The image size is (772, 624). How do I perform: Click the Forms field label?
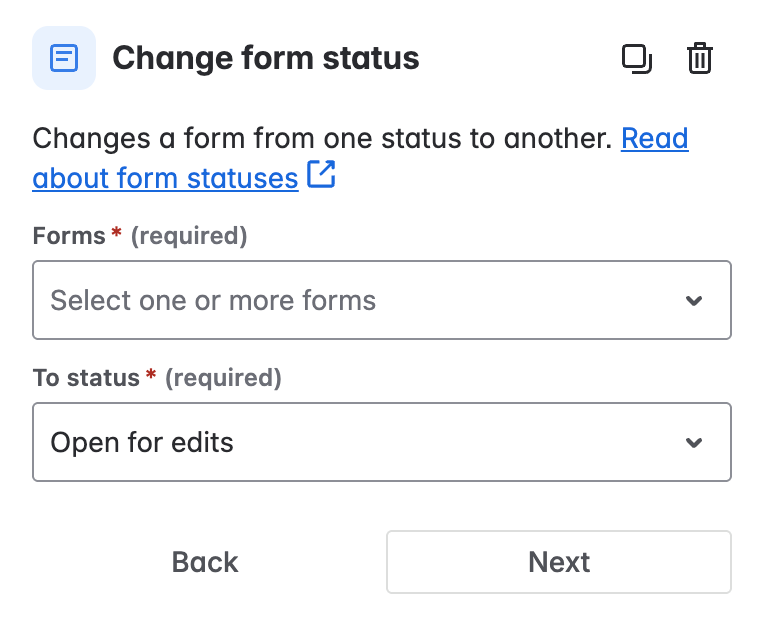[x=69, y=236]
